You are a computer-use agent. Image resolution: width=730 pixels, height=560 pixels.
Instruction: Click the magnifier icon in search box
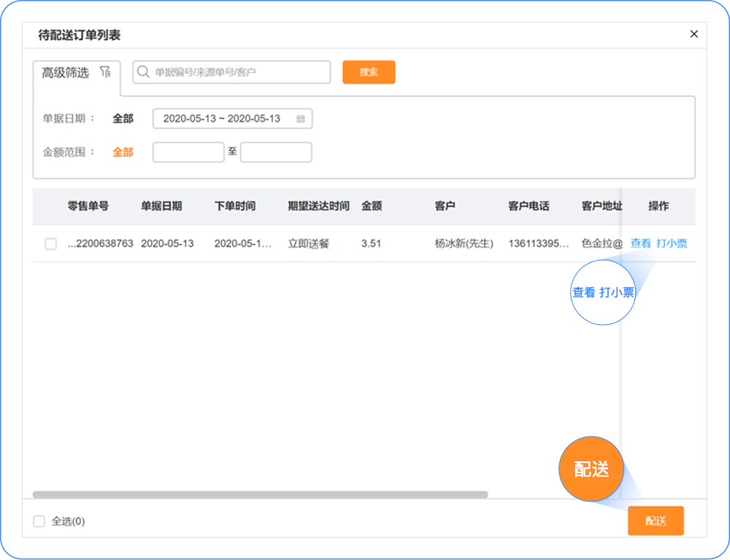(x=143, y=72)
